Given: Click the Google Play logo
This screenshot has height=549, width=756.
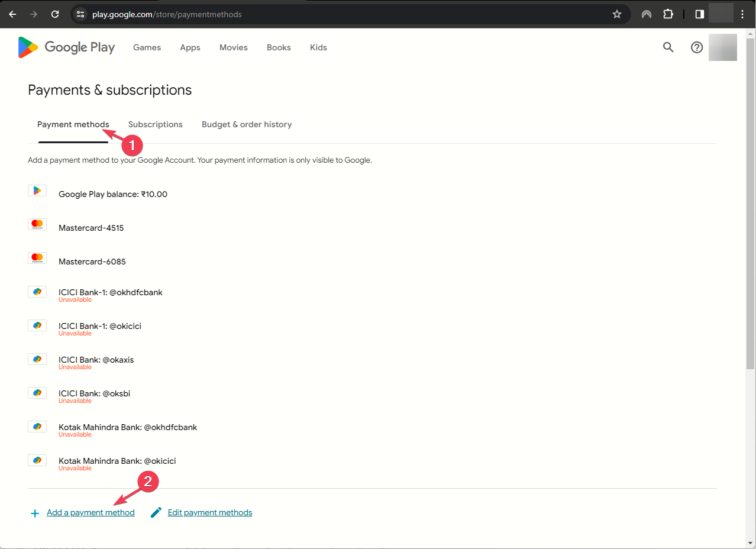Looking at the screenshot, I should pos(66,47).
